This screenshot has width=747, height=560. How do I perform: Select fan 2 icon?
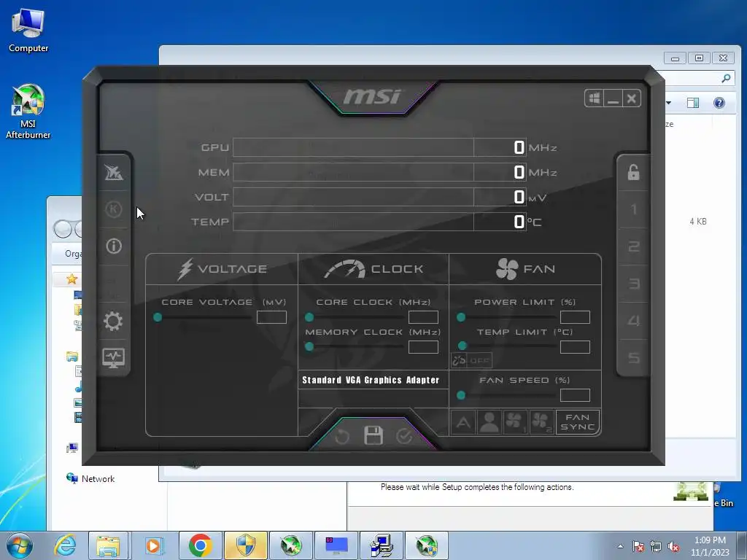(x=541, y=422)
